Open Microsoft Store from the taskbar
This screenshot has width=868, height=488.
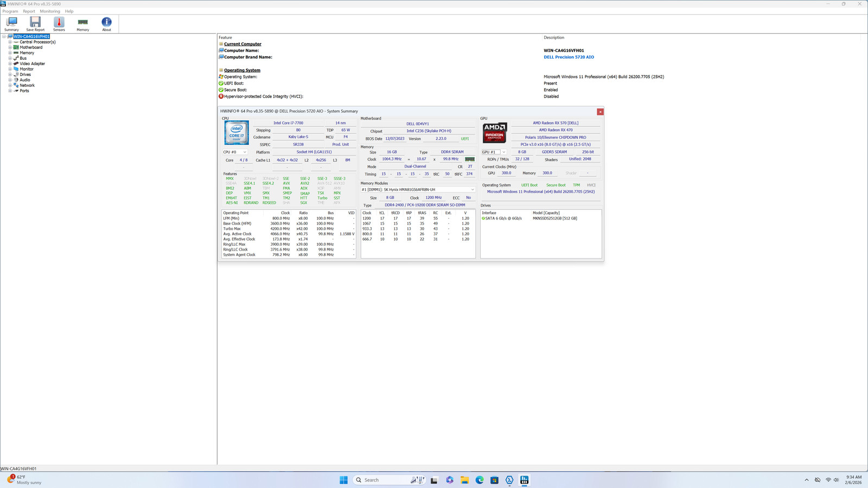tap(494, 480)
